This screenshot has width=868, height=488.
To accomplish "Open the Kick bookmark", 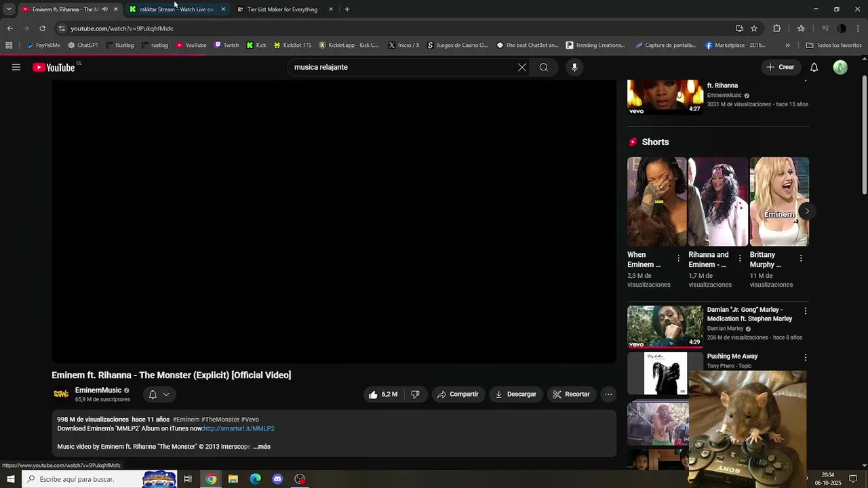I will click(x=256, y=45).
